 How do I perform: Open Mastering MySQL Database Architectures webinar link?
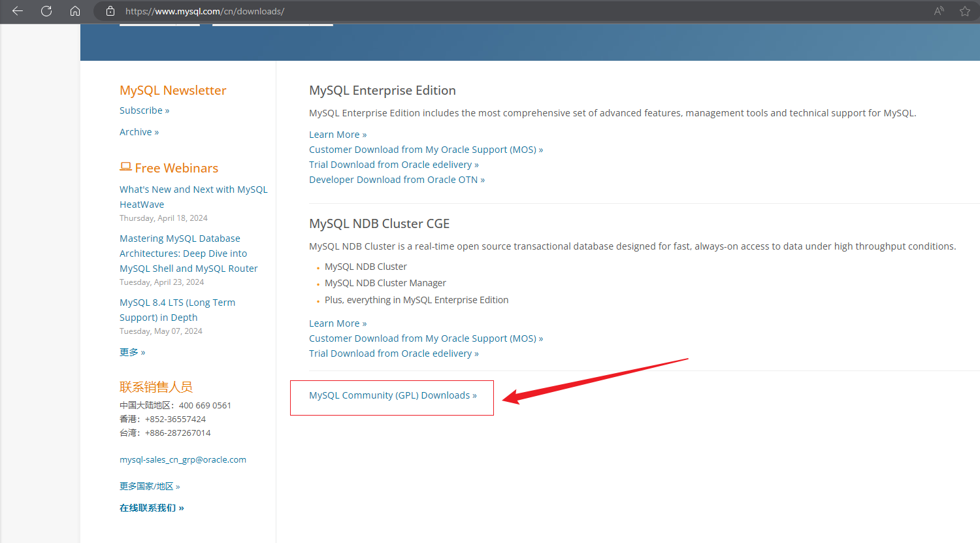tap(189, 254)
